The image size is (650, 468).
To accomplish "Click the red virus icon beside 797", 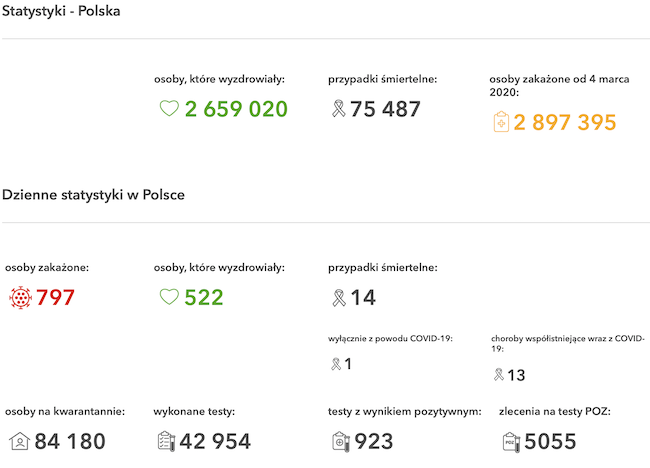I will click(x=20, y=297).
